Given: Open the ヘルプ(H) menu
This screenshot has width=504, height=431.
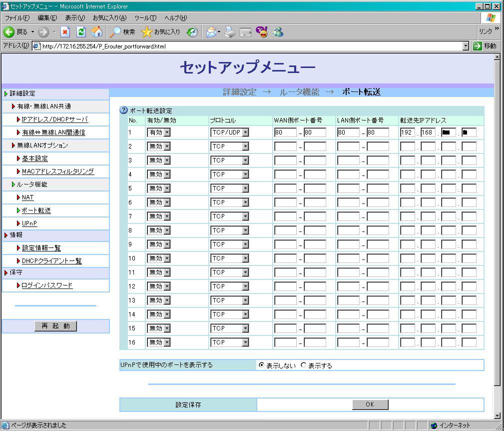Looking at the screenshot, I should click(175, 18).
